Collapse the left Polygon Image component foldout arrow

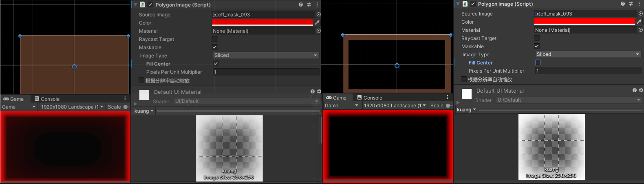(x=135, y=5)
